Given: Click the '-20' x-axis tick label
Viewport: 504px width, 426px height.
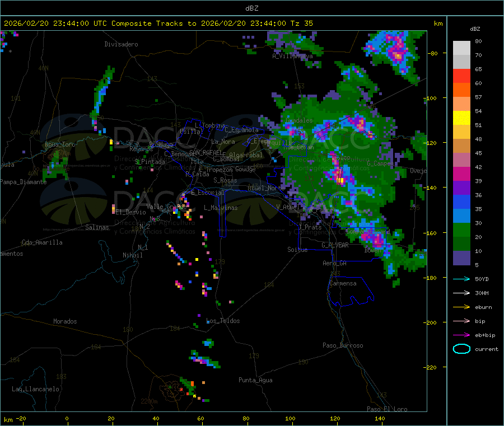Looking at the screenshot, I should coord(21,419).
